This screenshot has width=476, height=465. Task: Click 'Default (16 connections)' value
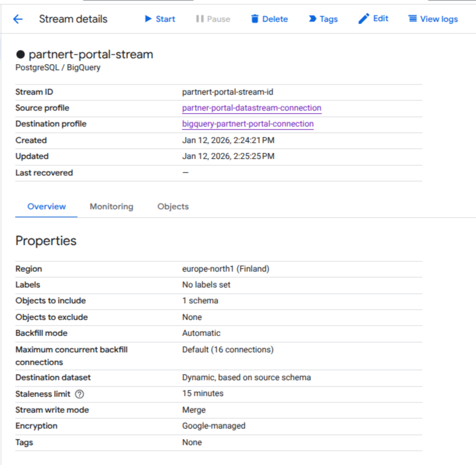228,350
